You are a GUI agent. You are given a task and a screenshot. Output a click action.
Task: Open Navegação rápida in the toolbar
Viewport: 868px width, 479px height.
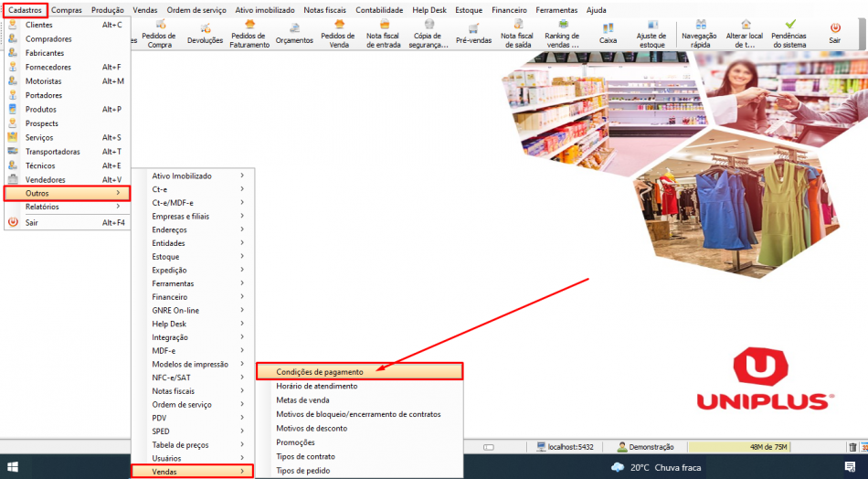tap(699, 34)
